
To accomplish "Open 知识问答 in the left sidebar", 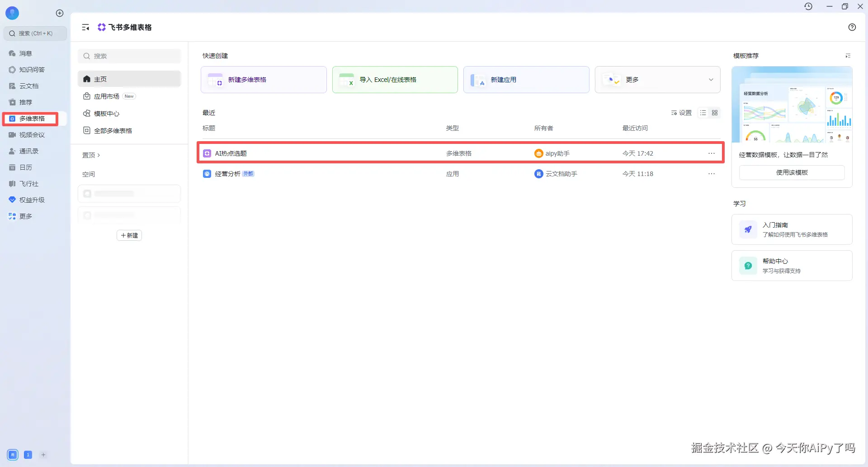I will (32, 70).
